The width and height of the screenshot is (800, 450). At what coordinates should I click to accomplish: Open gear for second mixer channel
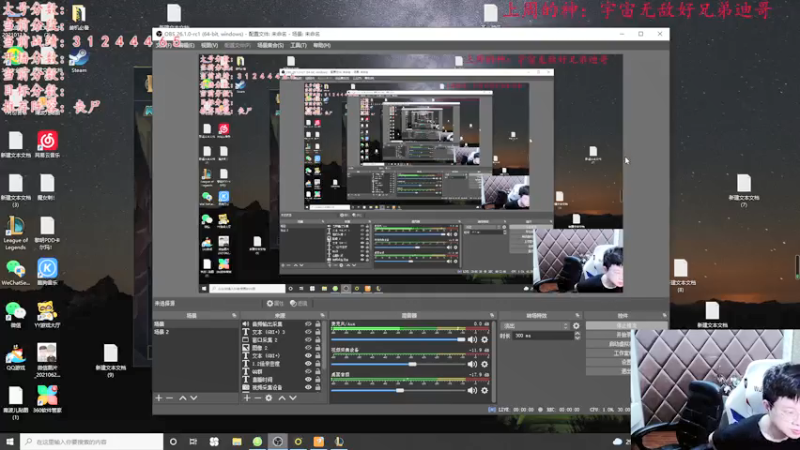tap(485, 364)
